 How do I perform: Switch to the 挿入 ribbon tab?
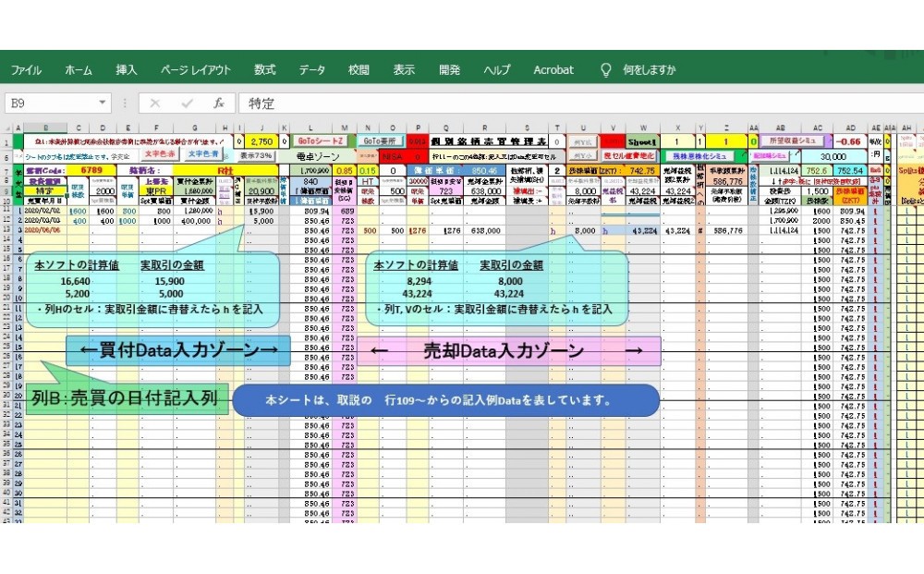[x=127, y=70]
